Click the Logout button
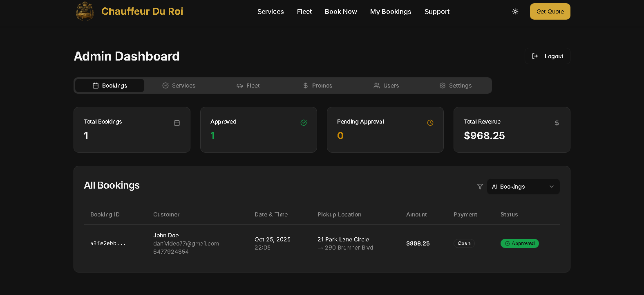The width and height of the screenshot is (644, 295). pyautogui.click(x=547, y=56)
